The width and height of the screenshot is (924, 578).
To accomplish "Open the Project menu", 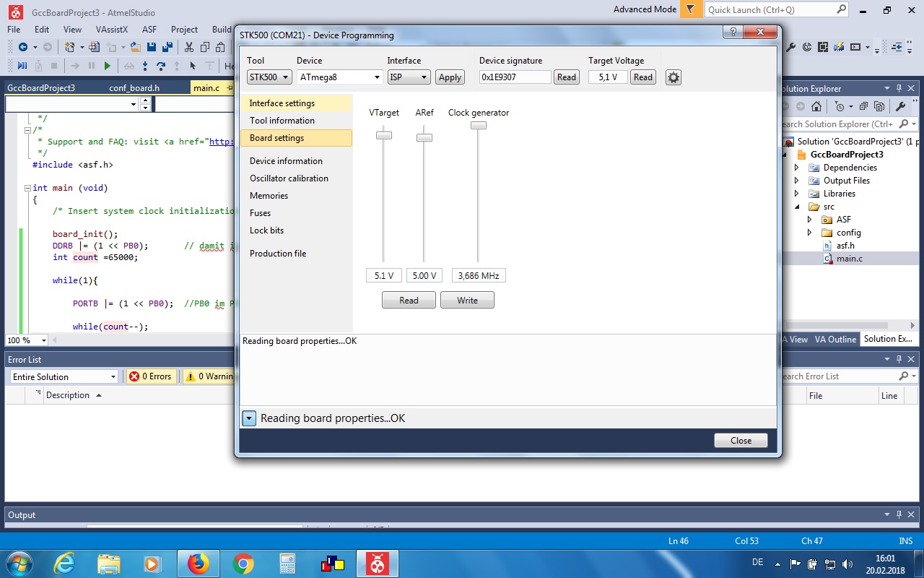I will 184,30.
